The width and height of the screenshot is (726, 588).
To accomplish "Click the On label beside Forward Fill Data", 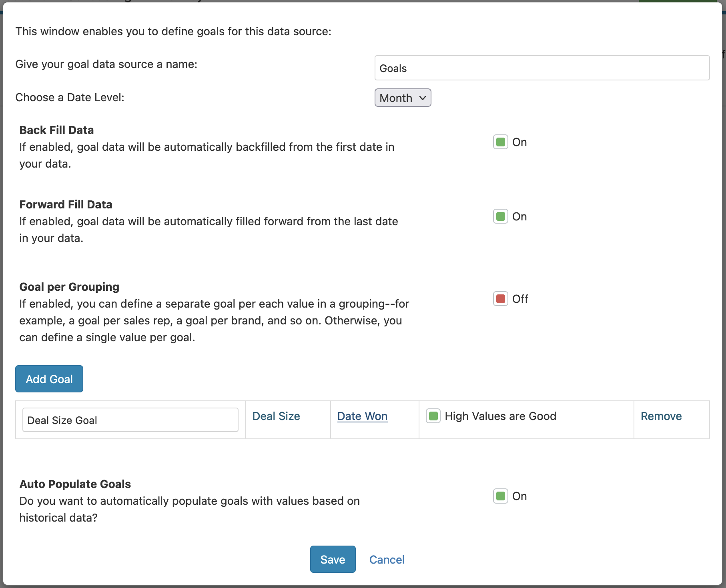I will coord(519,216).
